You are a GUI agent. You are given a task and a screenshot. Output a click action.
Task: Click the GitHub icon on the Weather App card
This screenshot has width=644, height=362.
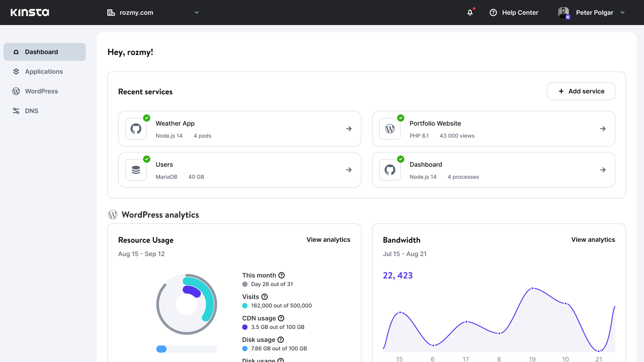136,128
